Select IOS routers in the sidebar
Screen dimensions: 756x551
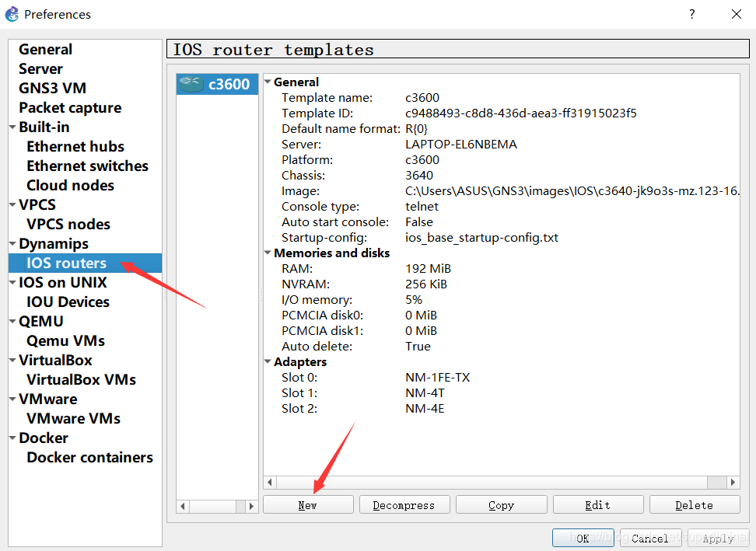point(85,263)
